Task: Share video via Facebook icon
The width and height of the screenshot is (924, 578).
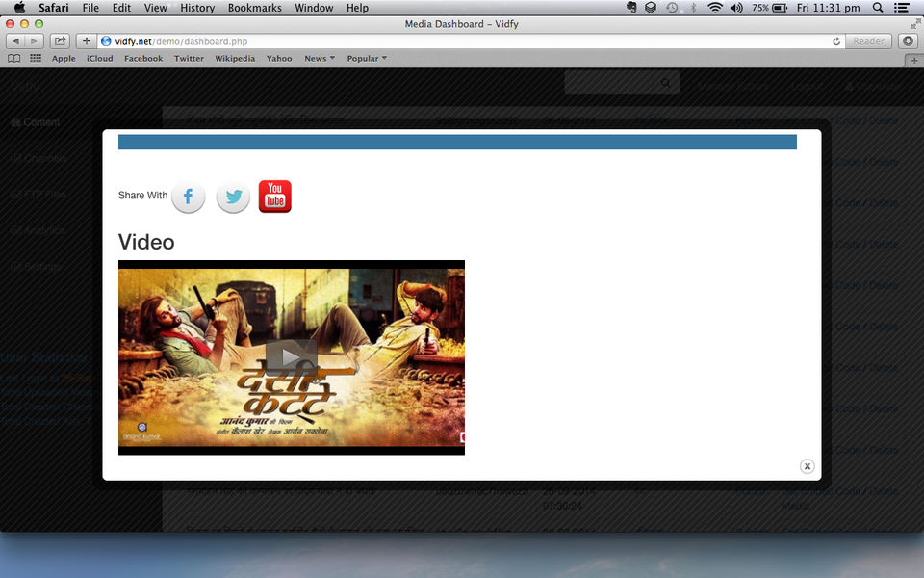Action: point(188,197)
